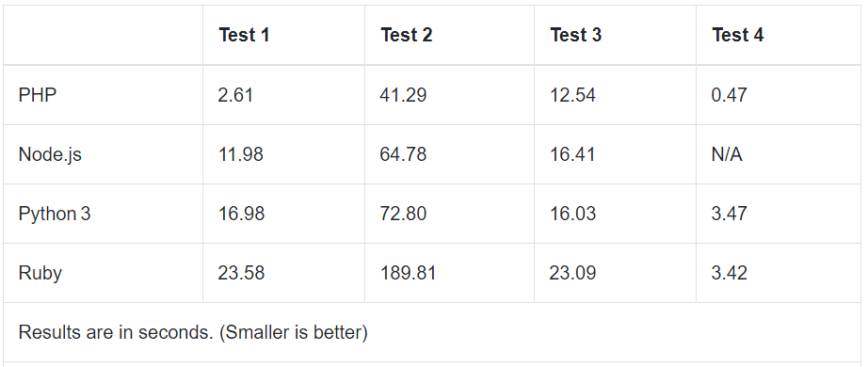868x367 pixels.
Task: Click the Test 4 column header
Action: [738, 35]
